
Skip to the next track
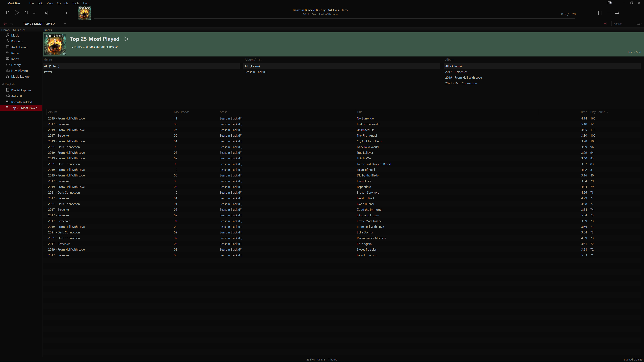pyautogui.click(x=26, y=13)
